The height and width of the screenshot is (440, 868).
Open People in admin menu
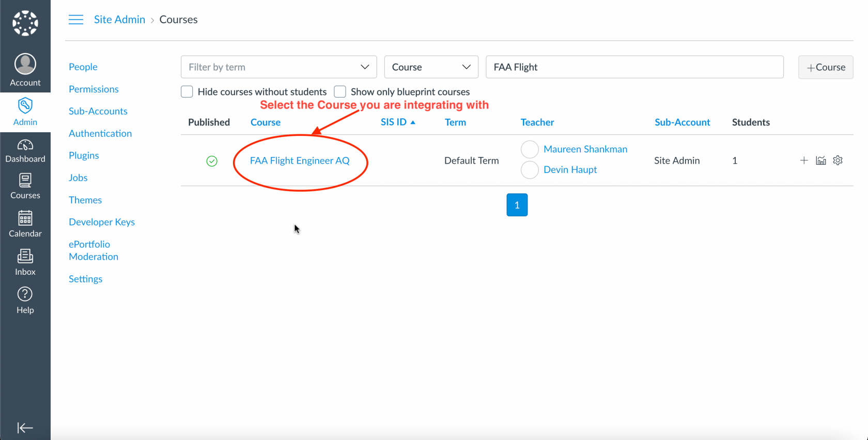coord(83,67)
